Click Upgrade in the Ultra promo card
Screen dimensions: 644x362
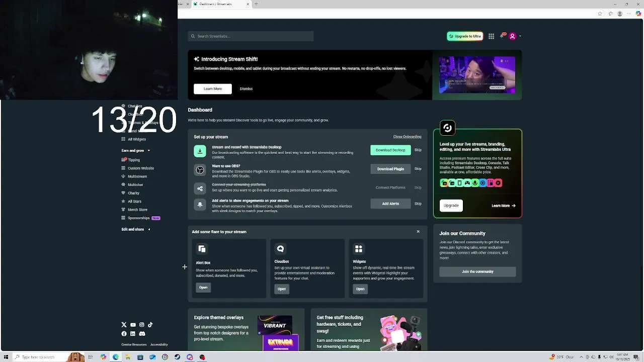(x=451, y=206)
